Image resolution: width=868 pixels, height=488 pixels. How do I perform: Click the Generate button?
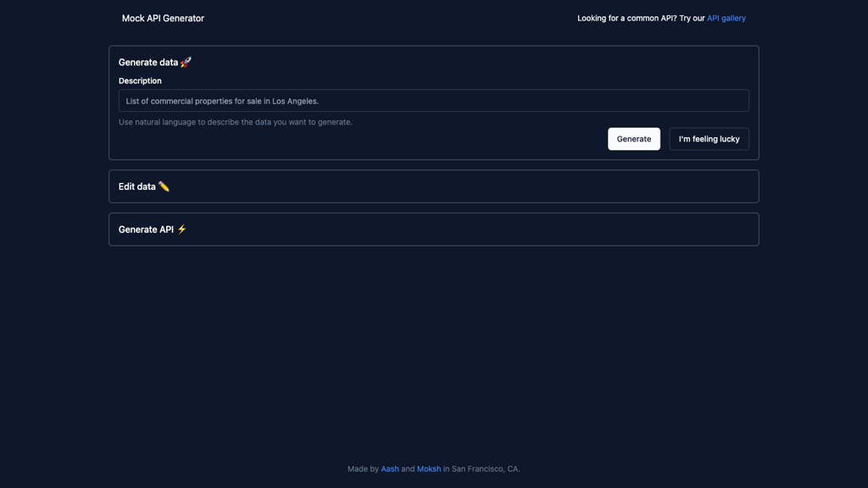(633, 138)
